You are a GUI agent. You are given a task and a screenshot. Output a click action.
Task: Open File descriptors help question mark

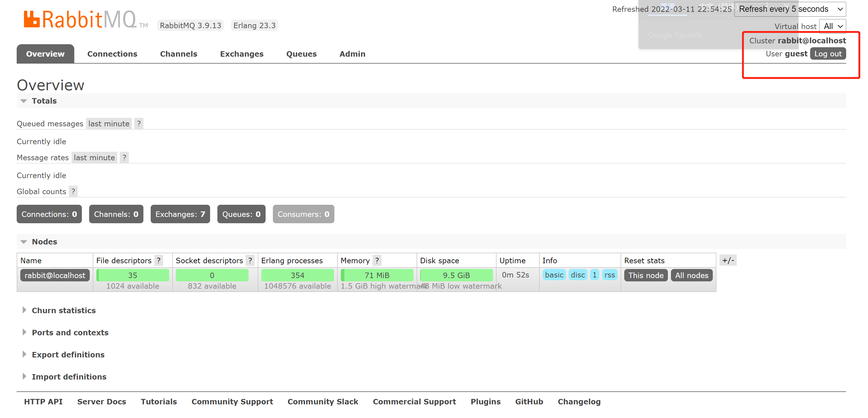(x=159, y=260)
